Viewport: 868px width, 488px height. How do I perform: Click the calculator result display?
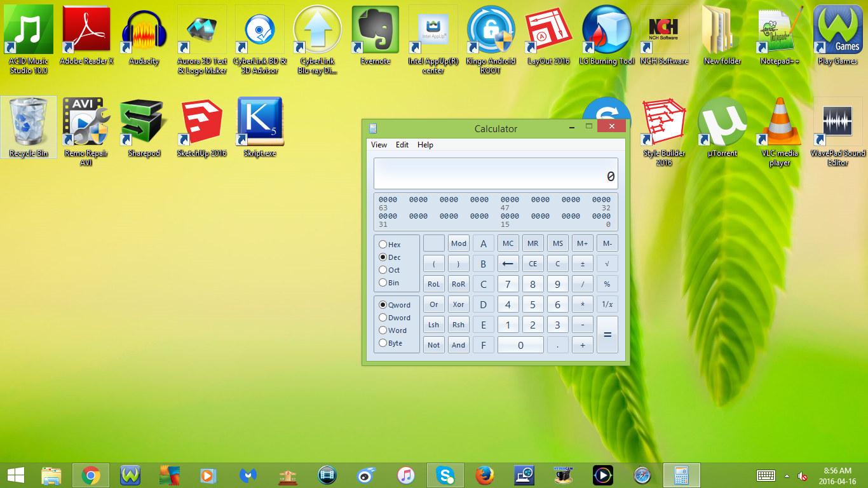[496, 173]
